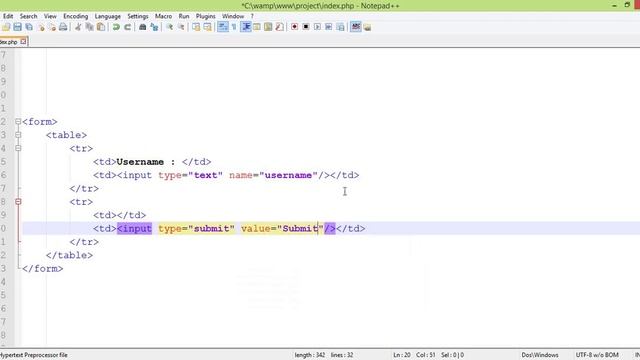
Task: Toggle Show All Characters pilcrow icon
Action: click(x=234, y=27)
